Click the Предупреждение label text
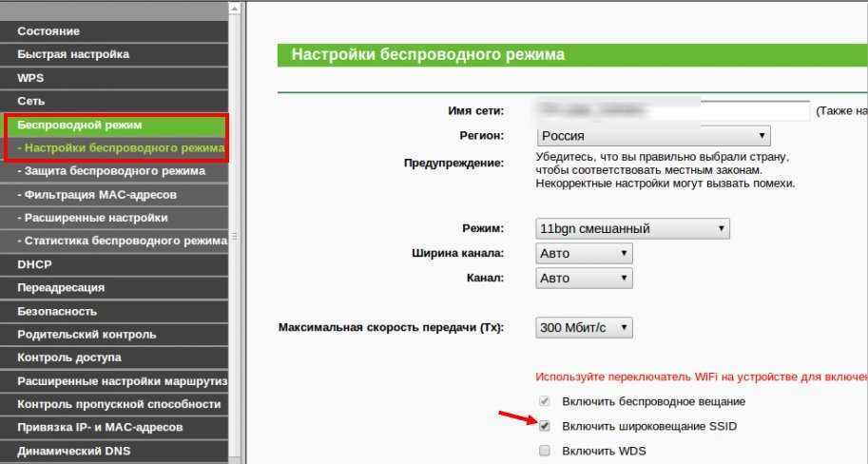868x464 pixels. tap(453, 164)
